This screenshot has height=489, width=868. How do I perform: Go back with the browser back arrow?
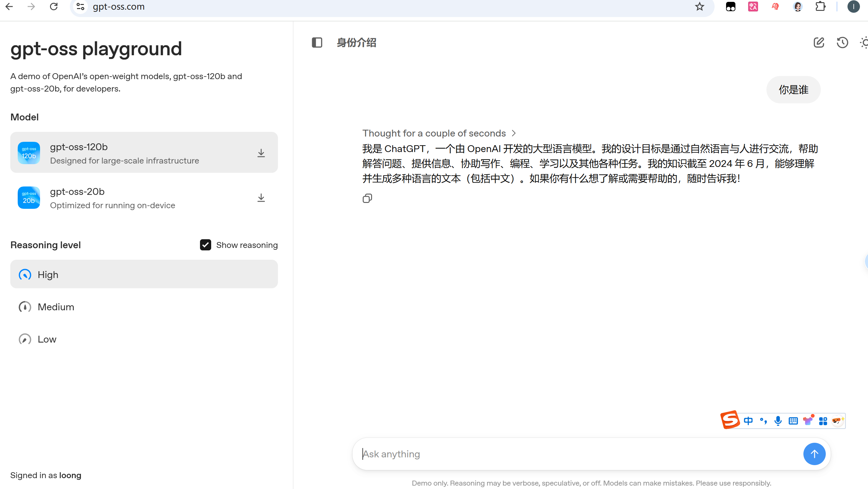coord(9,7)
